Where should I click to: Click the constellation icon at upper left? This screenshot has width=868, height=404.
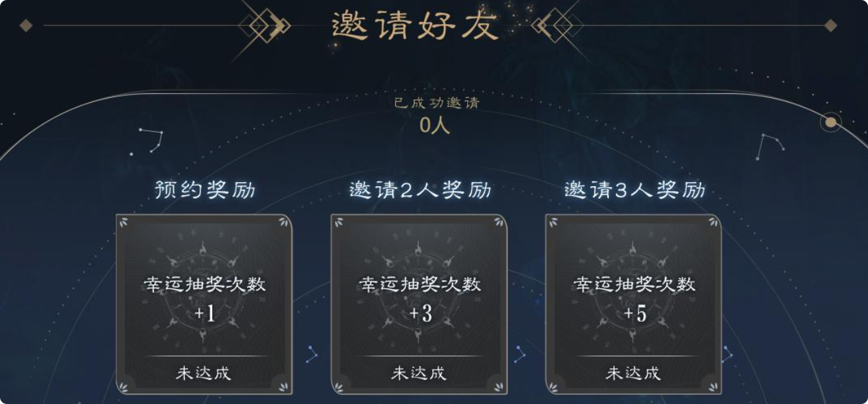click(149, 139)
